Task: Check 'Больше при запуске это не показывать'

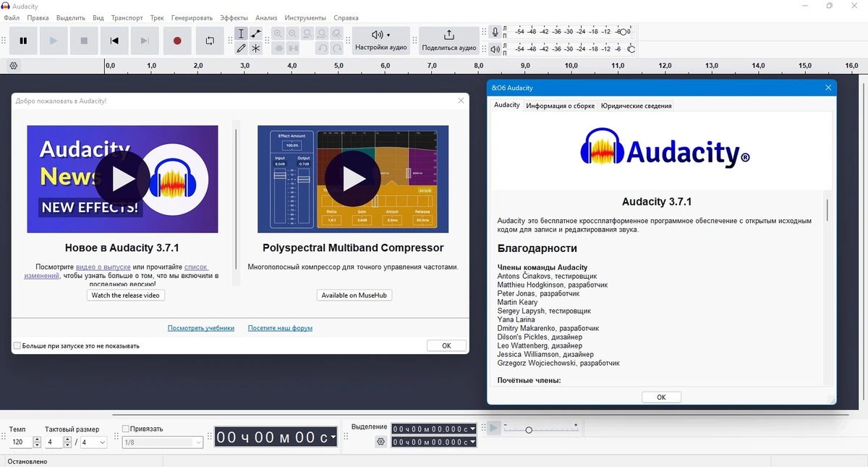Action: (17, 346)
